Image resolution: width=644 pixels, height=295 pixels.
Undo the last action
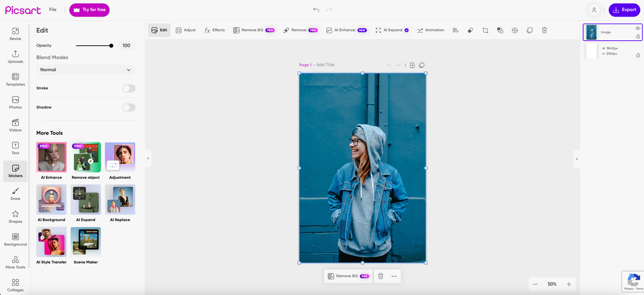pyautogui.click(x=316, y=10)
